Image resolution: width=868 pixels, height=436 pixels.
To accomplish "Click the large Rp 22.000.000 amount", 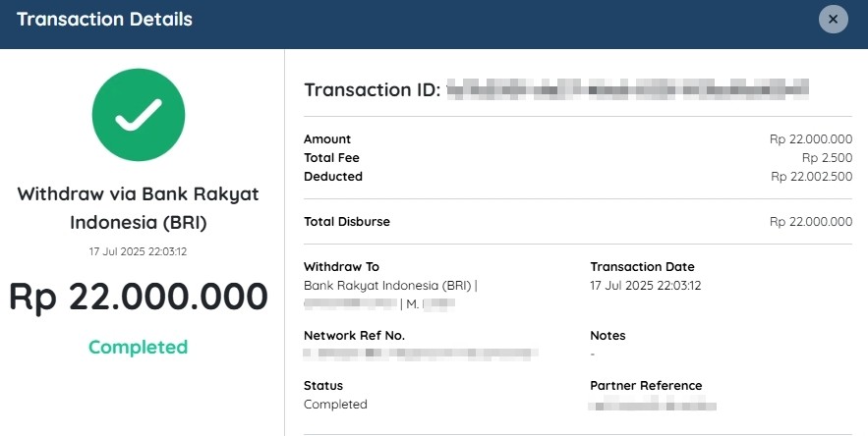I will pos(139,296).
